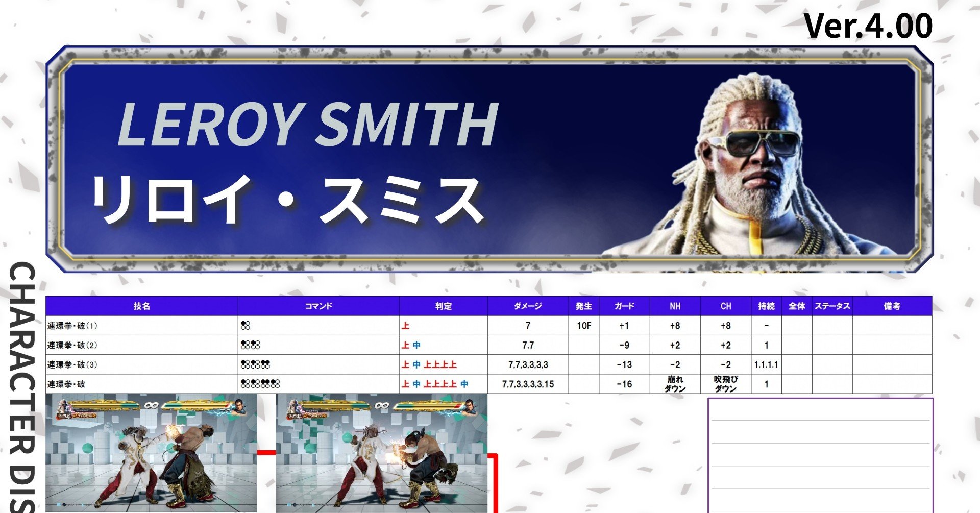Select the 技名 column header
The image size is (980, 513).
(x=142, y=306)
